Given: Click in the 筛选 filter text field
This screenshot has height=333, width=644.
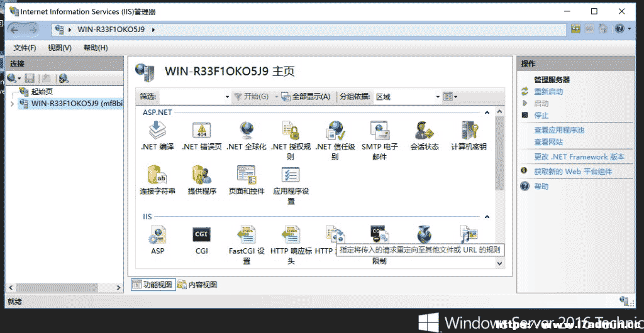Looking at the screenshot, I should pos(191,97).
